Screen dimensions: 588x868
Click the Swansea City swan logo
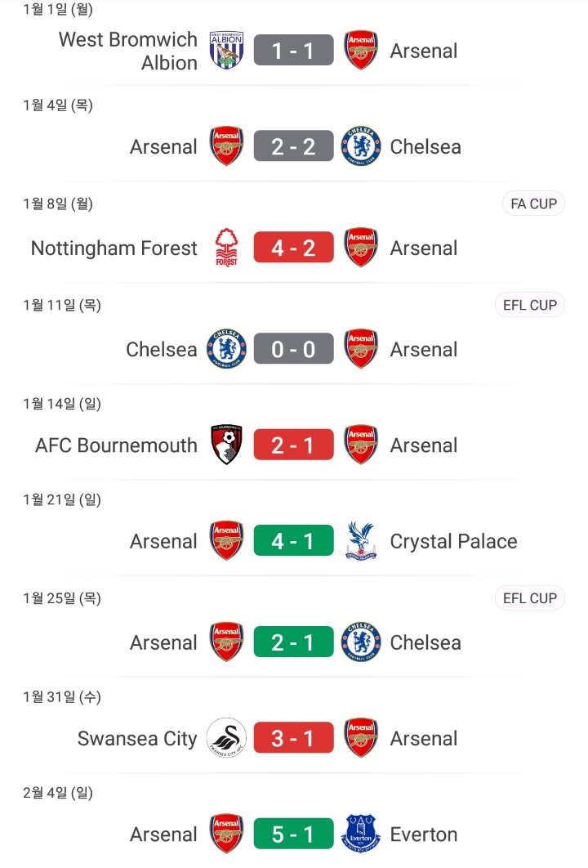click(x=226, y=739)
